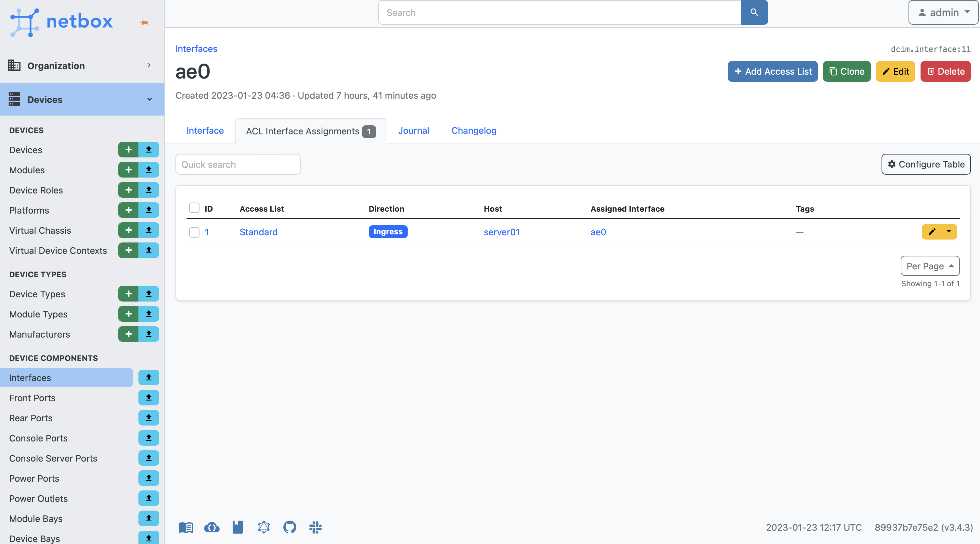This screenshot has height=544, width=980.
Task: Click the green add Devices plus icon
Action: 128,150
